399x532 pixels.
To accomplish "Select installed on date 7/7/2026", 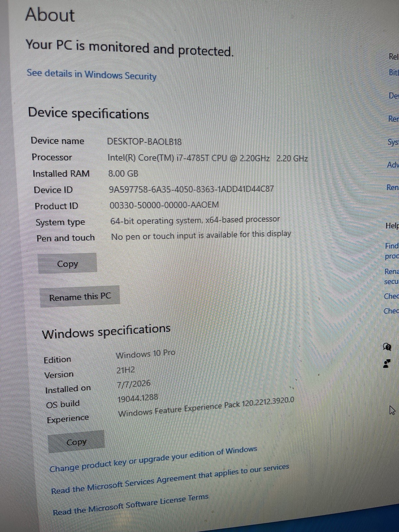I will tap(134, 384).
